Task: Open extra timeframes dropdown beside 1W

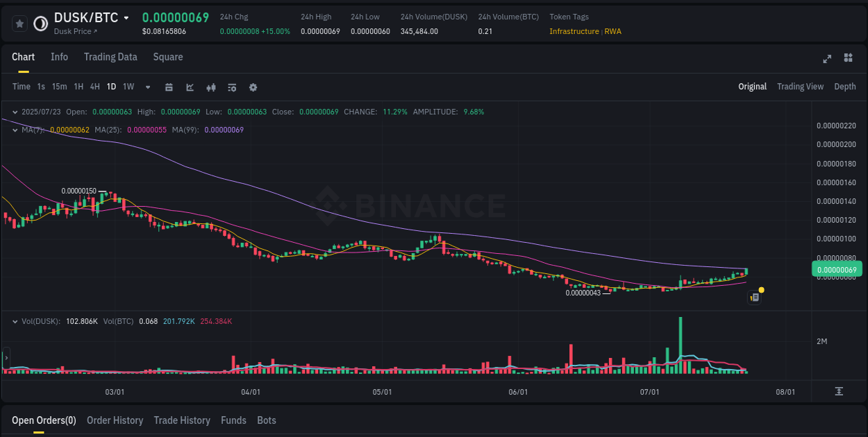Action: [x=147, y=87]
